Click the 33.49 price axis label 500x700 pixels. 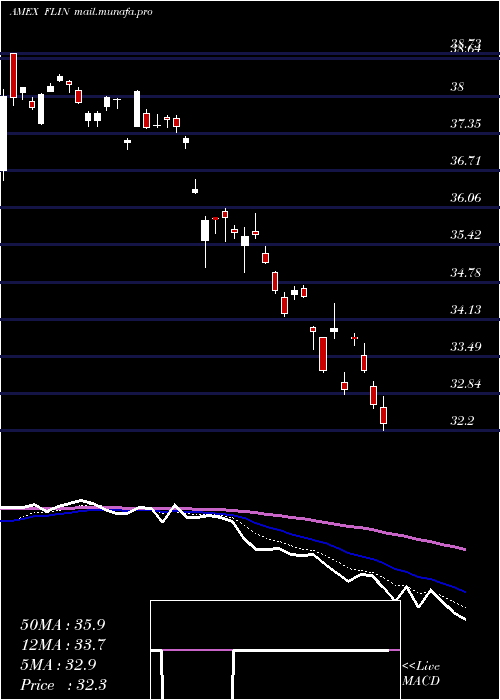[466, 346]
